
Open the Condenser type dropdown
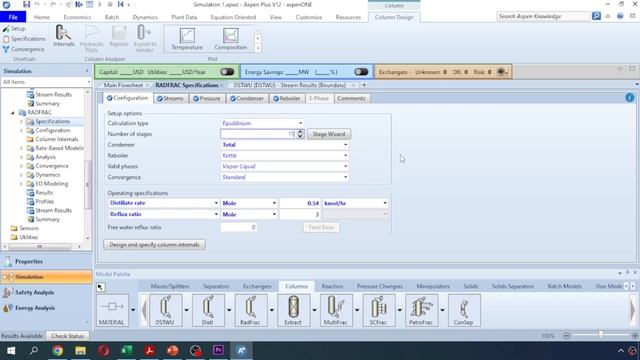point(345,145)
